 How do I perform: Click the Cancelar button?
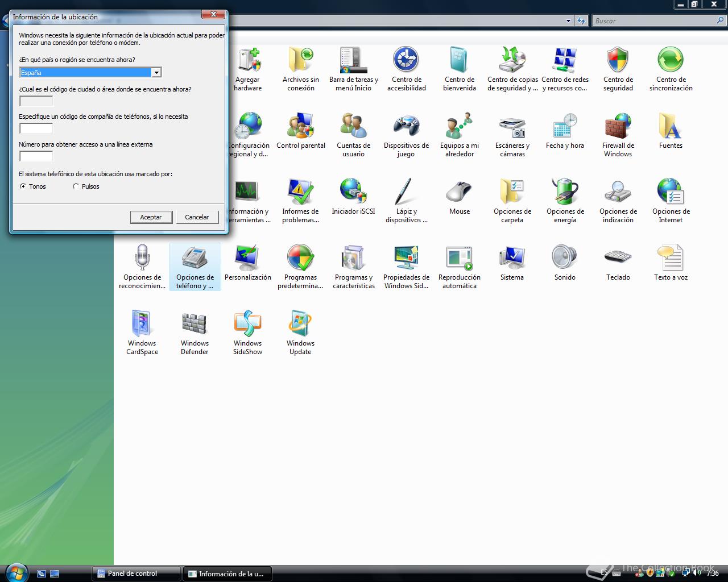pos(197,217)
